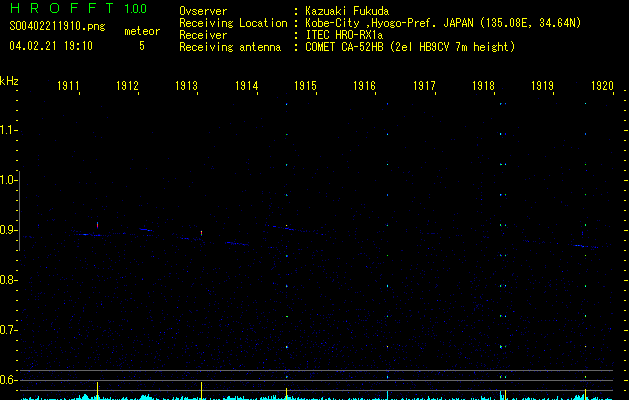Click the kHz axis unit label
Viewport: 629px width, 400px height.
pyautogui.click(x=9, y=81)
